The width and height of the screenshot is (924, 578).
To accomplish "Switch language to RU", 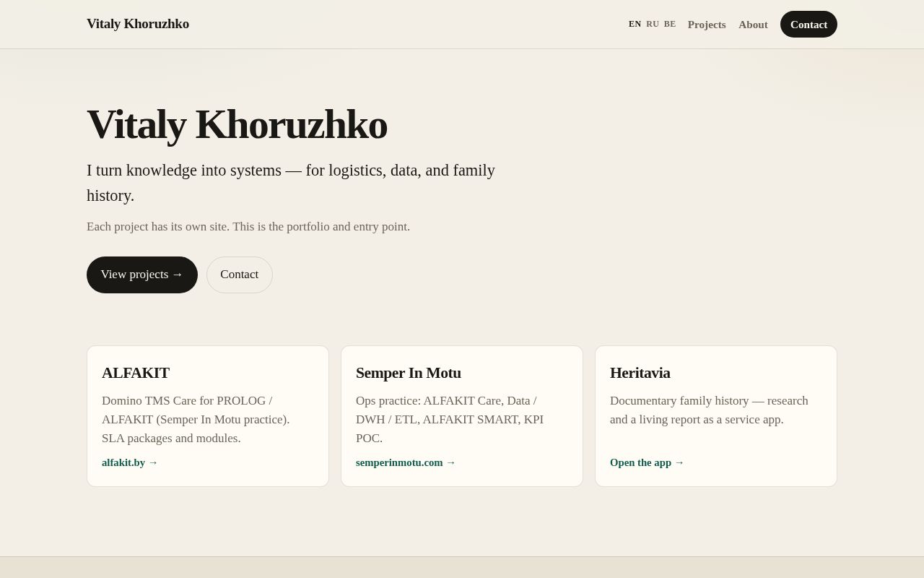I will point(653,24).
